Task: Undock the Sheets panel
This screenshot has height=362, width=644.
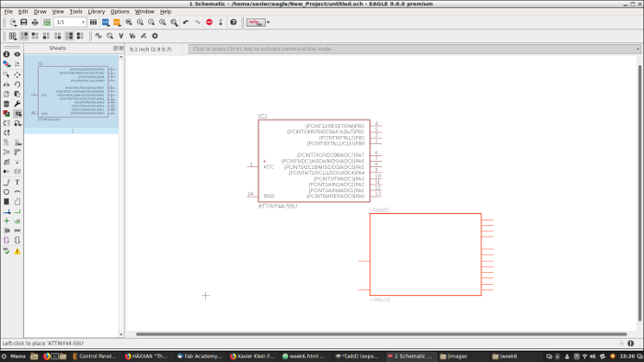Action: click(x=116, y=48)
